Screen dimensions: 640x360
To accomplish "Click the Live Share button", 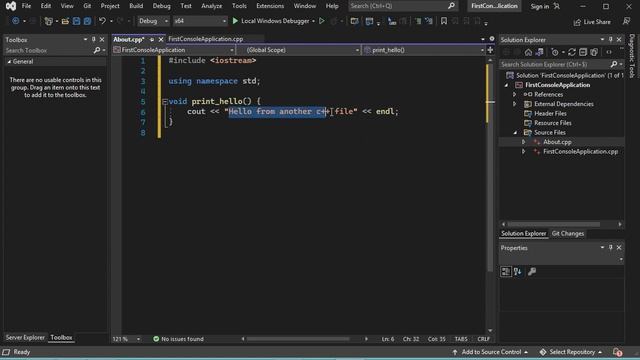I will [592, 22].
